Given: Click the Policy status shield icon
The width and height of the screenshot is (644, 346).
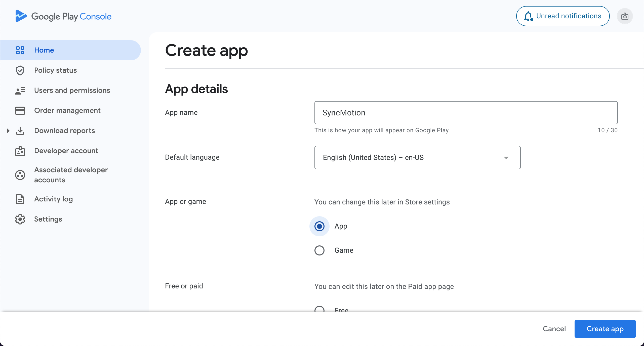Looking at the screenshot, I should 20,70.
